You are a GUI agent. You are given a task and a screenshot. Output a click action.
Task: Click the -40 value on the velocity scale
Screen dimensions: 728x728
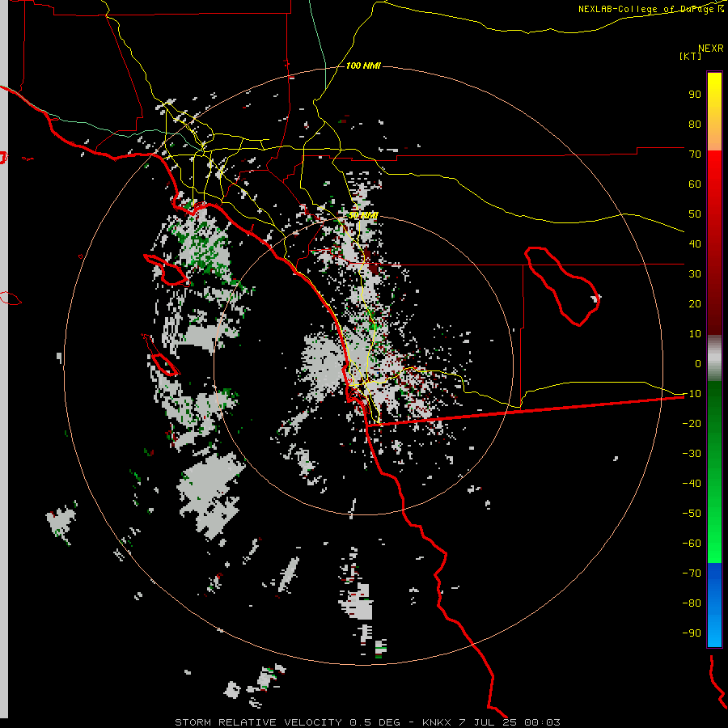(692, 484)
